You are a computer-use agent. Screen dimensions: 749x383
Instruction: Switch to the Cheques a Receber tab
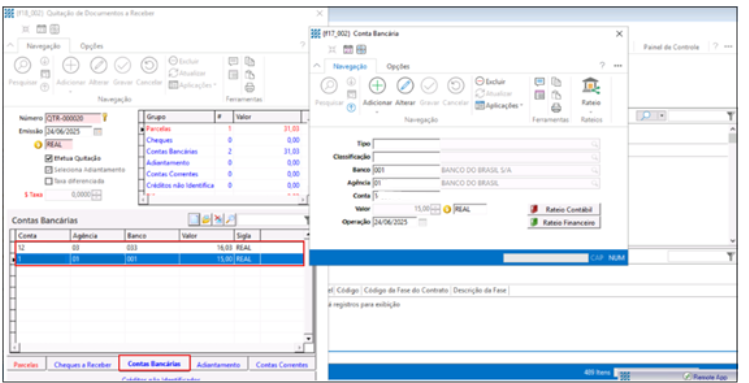coord(82,364)
